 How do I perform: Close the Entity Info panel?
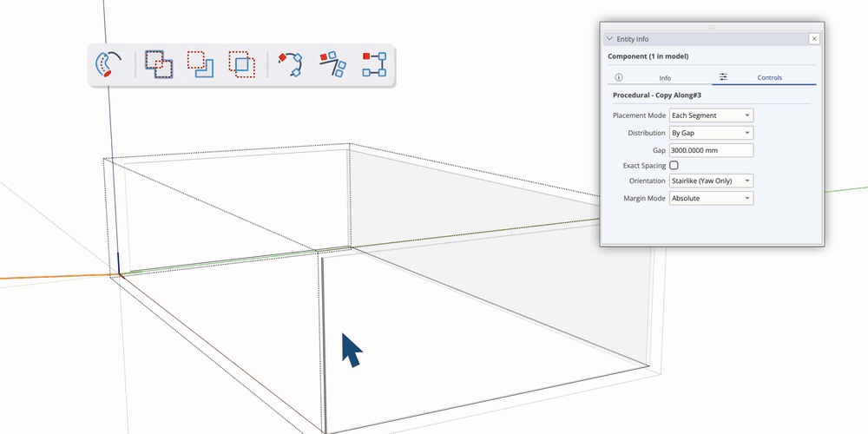pyautogui.click(x=814, y=39)
